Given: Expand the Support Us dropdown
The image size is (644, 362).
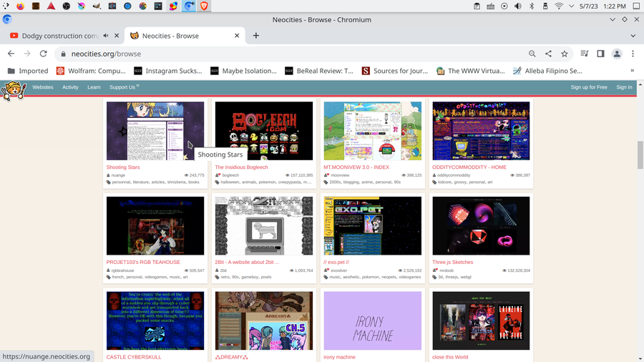Looking at the screenshot, I should tap(124, 87).
